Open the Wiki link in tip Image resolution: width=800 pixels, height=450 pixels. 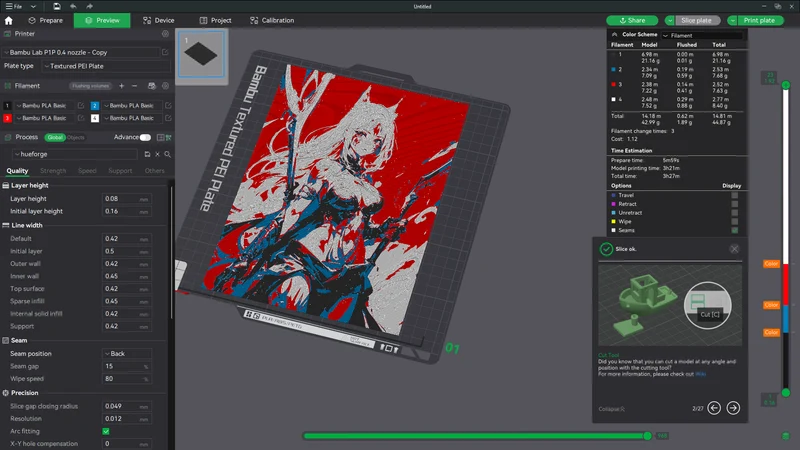pos(701,374)
